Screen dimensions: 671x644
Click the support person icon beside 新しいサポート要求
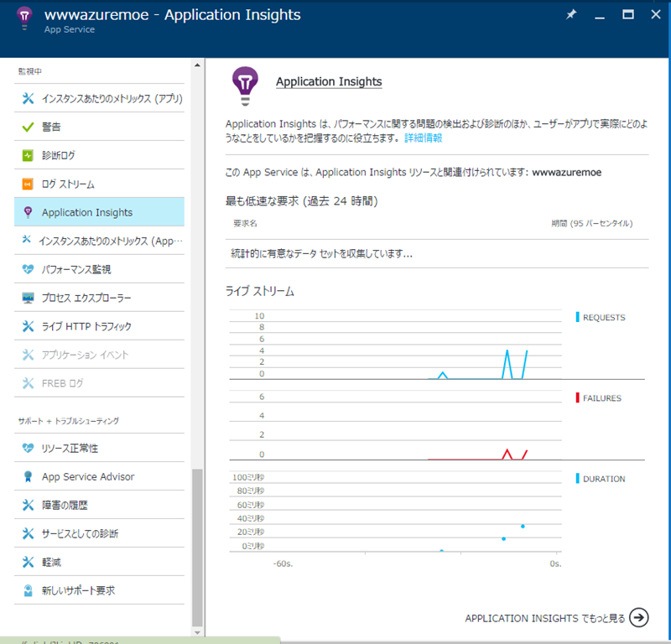28,590
